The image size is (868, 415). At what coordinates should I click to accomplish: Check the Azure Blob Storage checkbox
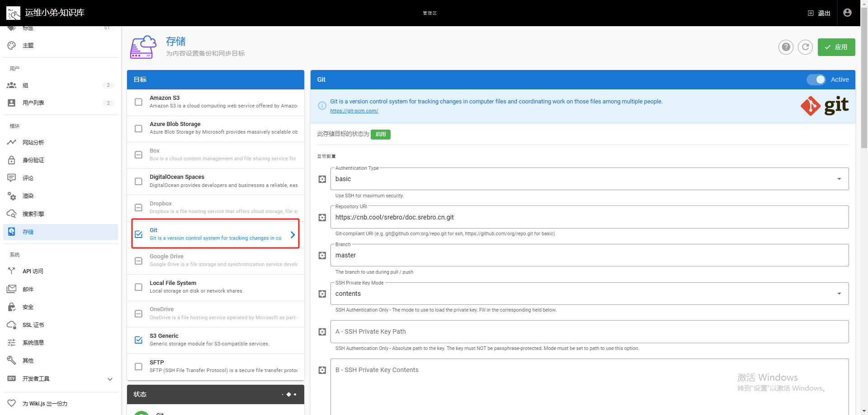click(x=139, y=129)
